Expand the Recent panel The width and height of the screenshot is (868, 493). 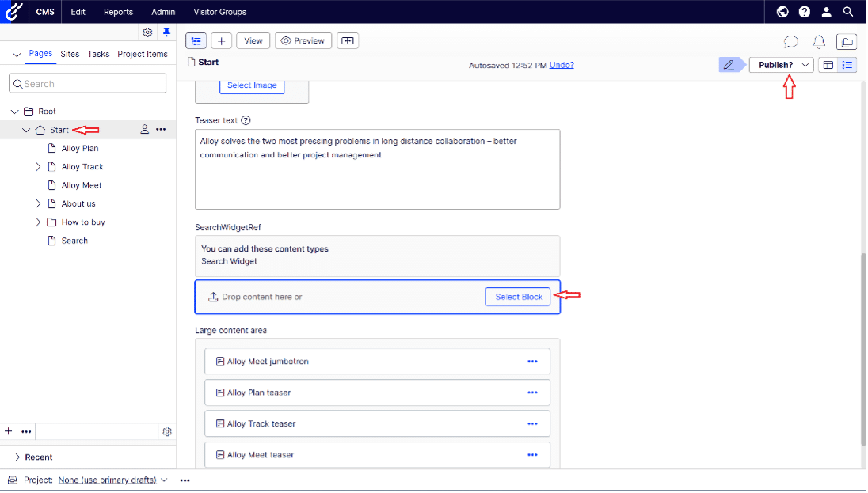(x=17, y=457)
